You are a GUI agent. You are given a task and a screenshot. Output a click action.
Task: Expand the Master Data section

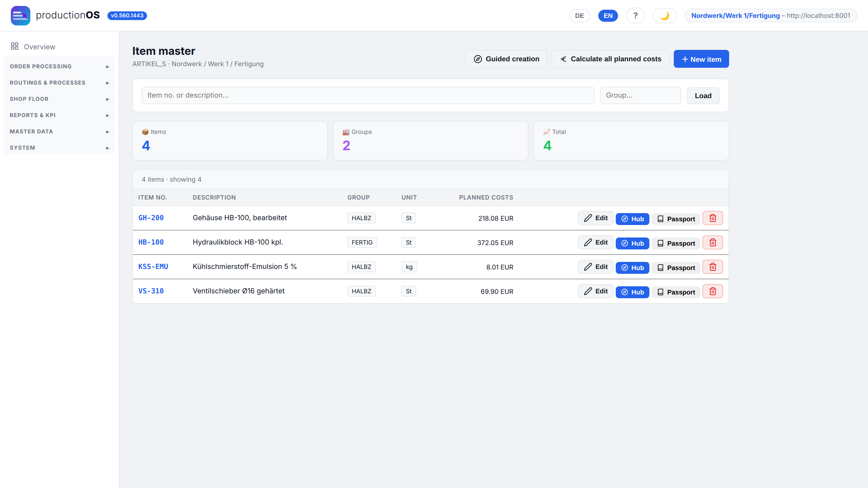[x=59, y=131]
